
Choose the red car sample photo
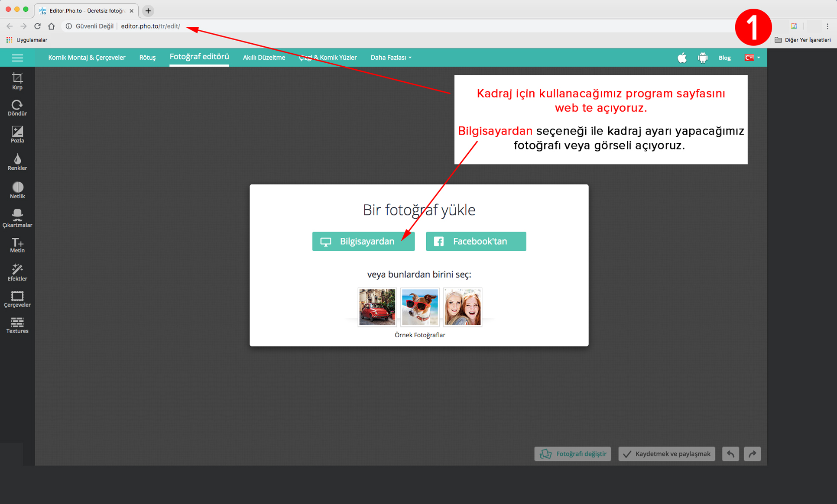click(x=377, y=307)
